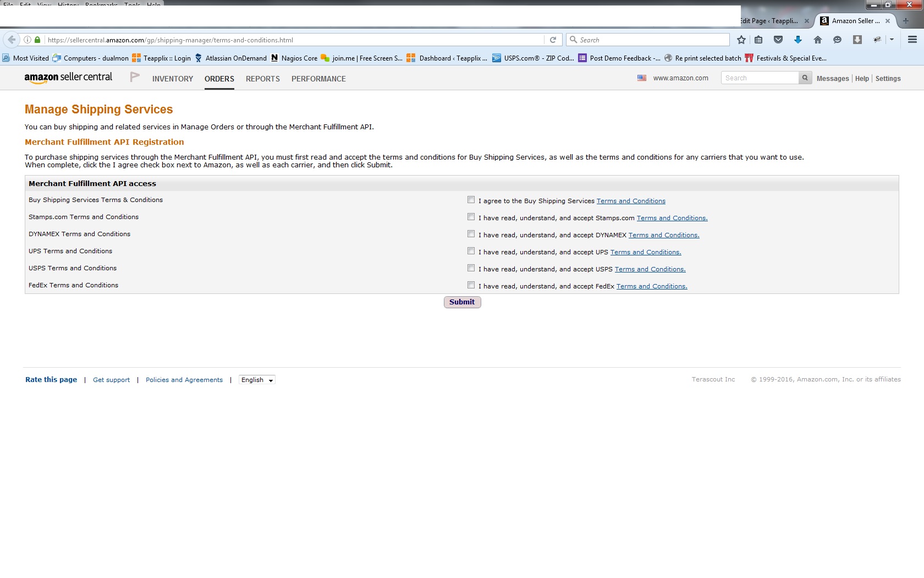924x578 pixels.
Task: Save page to Pocket icon
Action: click(778, 40)
